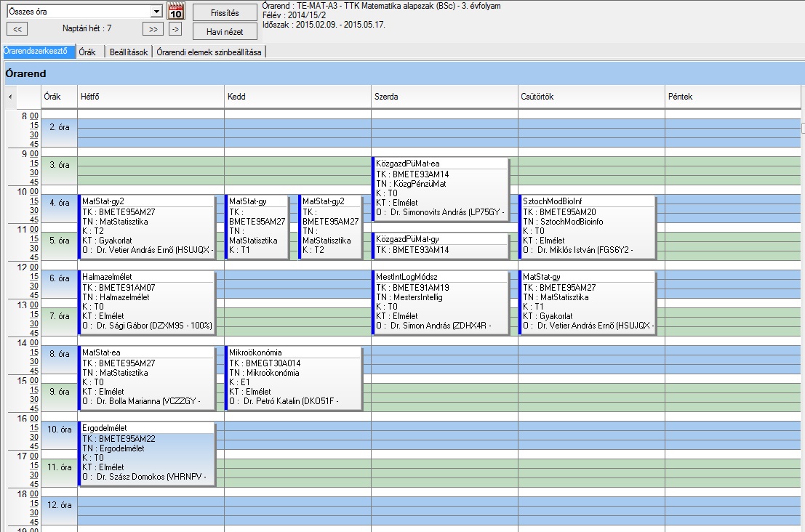Click 'TN : KözgPénzüMat' course name
The width and height of the screenshot is (805, 532).
411,184
